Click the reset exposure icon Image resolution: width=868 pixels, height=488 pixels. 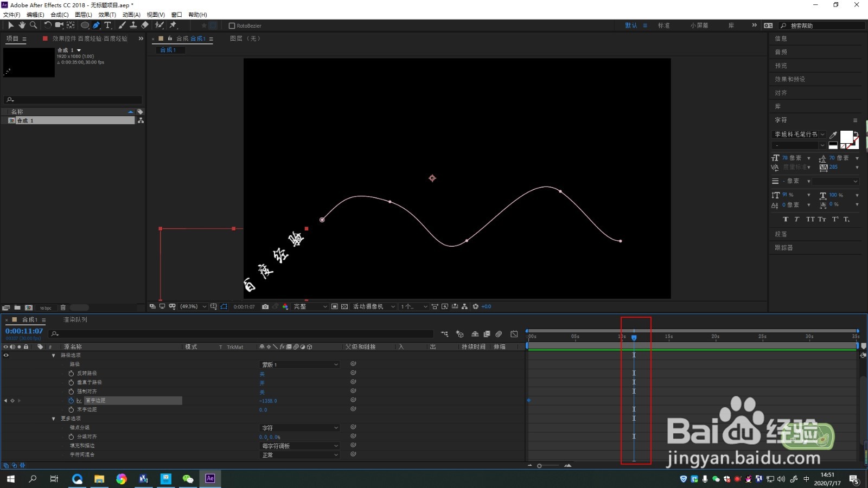[x=476, y=306]
